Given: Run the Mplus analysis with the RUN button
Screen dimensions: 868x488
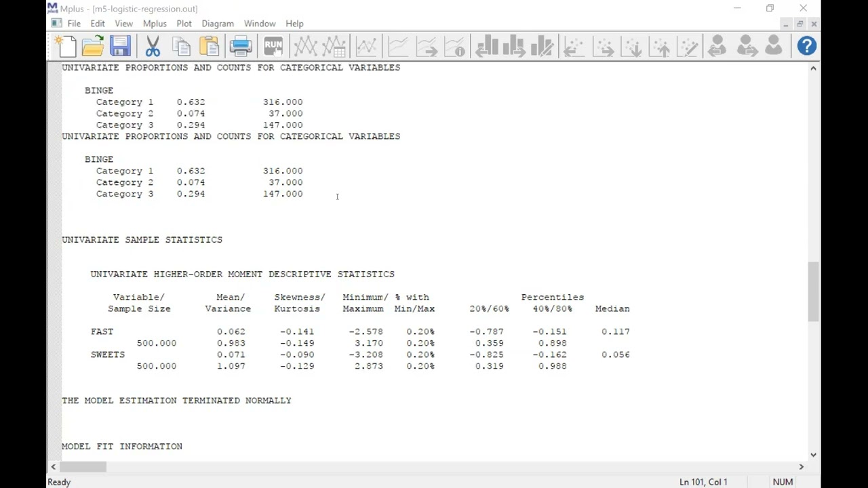Looking at the screenshot, I should pyautogui.click(x=273, y=46).
